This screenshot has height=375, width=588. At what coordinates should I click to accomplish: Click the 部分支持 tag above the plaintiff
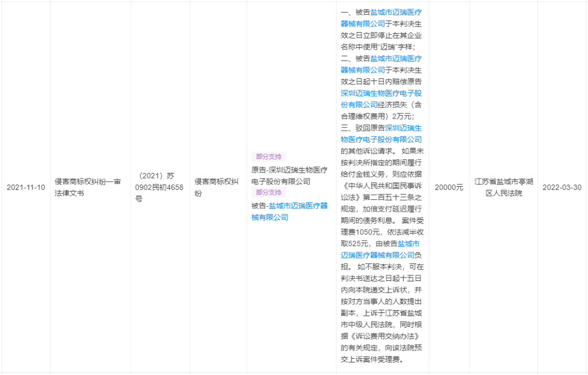[268, 157]
